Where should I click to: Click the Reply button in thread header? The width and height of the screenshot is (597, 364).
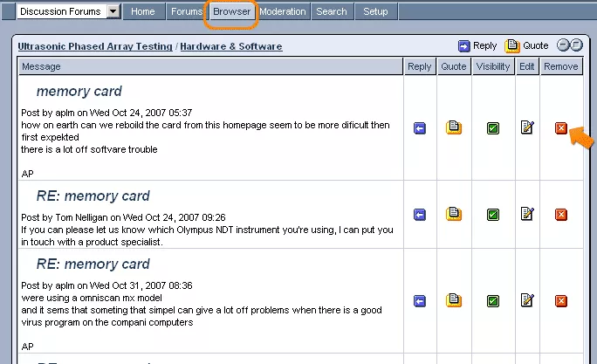click(x=477, y=45)
